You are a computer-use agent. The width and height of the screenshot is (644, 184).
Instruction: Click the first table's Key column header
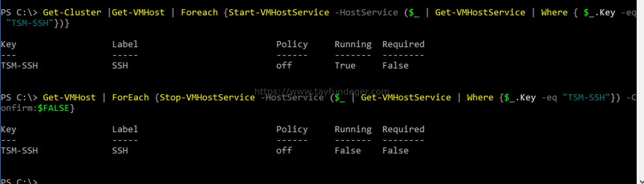coord(9,45)
